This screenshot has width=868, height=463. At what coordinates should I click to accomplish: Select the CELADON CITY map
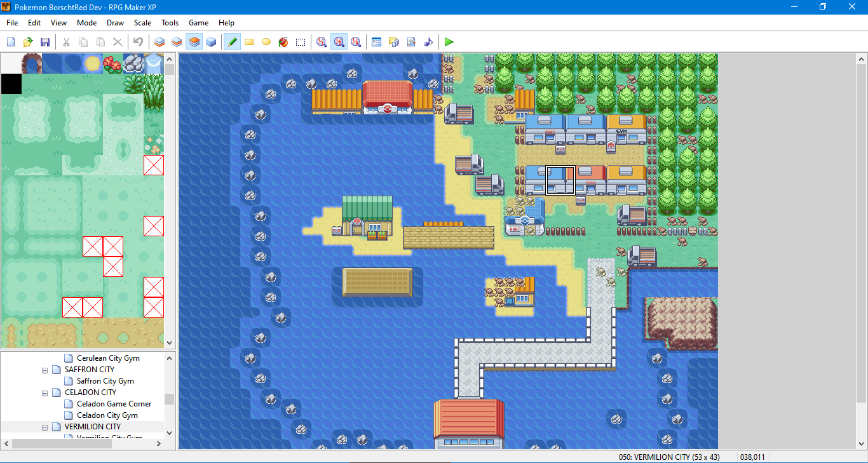pyautogui.click(x=91, y=393)
